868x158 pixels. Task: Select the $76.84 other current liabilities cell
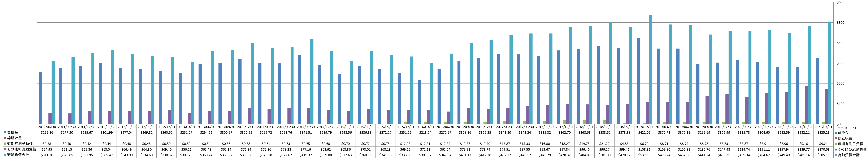[x=246, y=149]
